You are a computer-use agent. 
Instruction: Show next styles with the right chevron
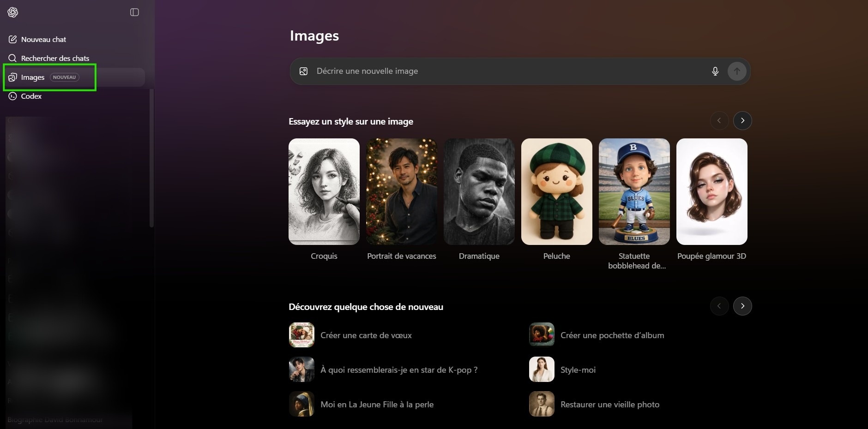point(742,121)
